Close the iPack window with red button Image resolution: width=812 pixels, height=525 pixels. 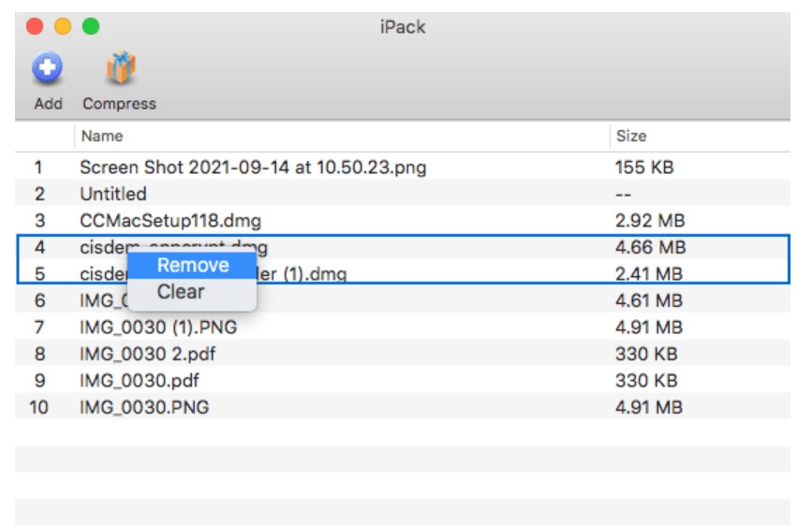(x=35, y=26)
